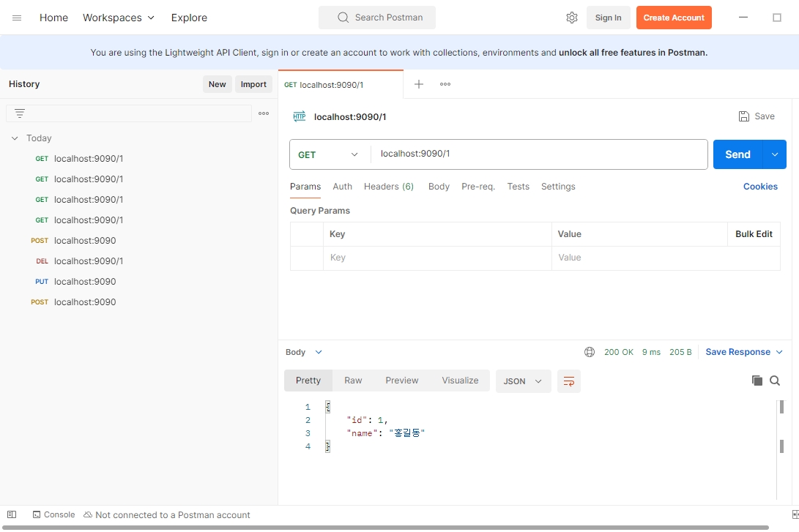Image resolution: width=799 pixels, height=532 pixels.
Task: Open the Send button dropdown arrow
Action: 775,154
